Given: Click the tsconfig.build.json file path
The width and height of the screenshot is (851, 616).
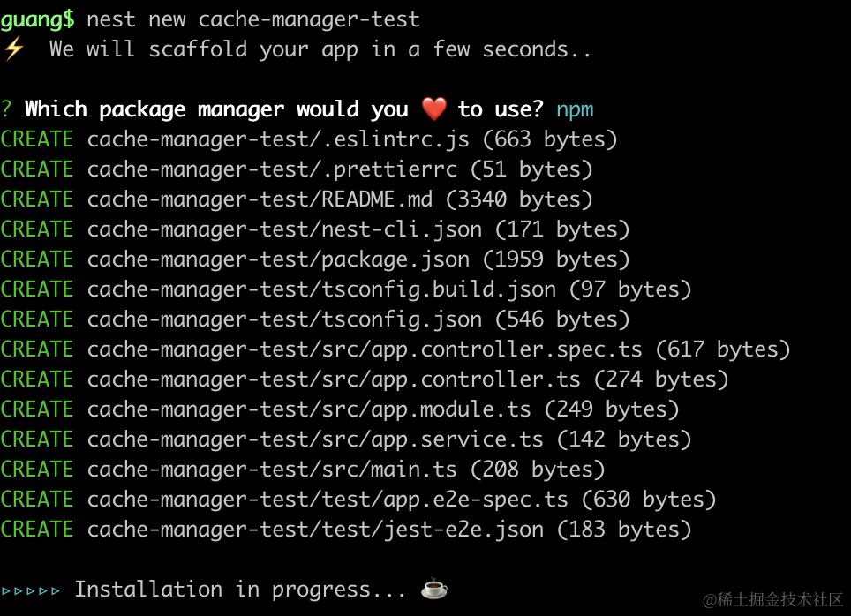Looking at the screenshot, I should tap(321, 289).
